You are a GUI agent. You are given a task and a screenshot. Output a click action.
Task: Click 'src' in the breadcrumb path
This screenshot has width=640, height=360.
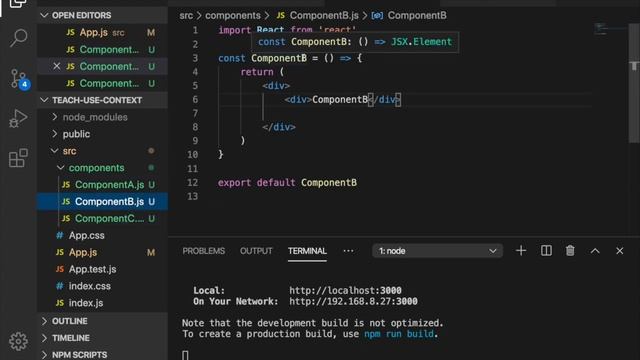[x=186, y=16]
